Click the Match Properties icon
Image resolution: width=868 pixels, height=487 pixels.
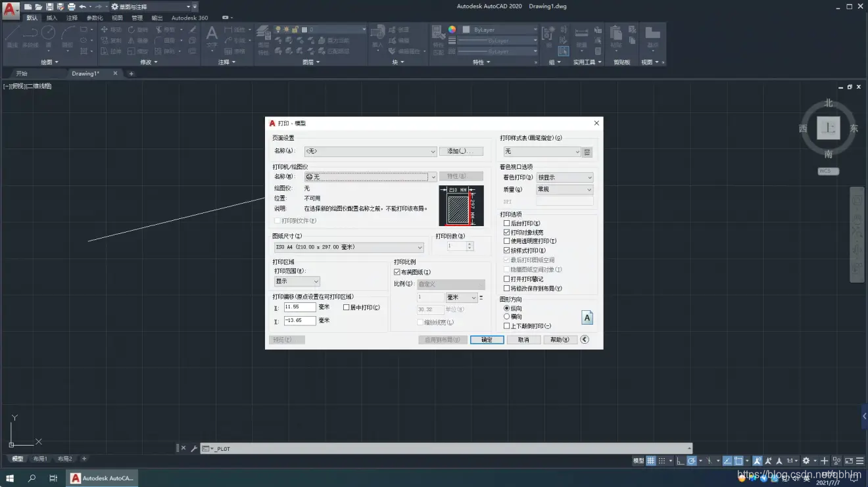[x=439, y=39]
